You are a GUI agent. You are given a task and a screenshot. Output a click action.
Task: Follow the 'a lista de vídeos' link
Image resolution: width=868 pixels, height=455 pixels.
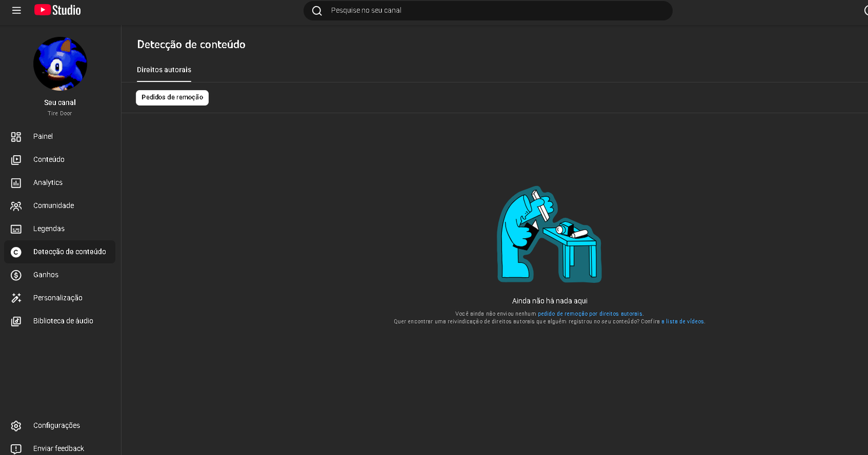click(682, 322)
